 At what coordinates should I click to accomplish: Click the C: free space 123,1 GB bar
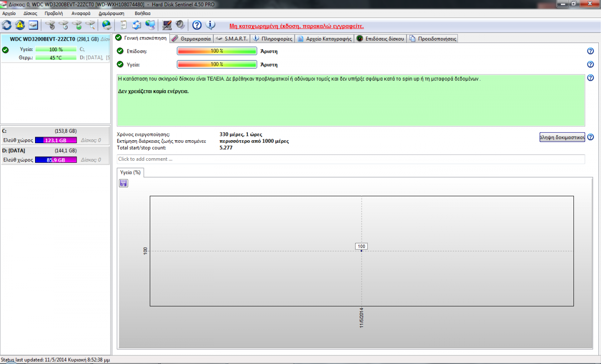56,141
